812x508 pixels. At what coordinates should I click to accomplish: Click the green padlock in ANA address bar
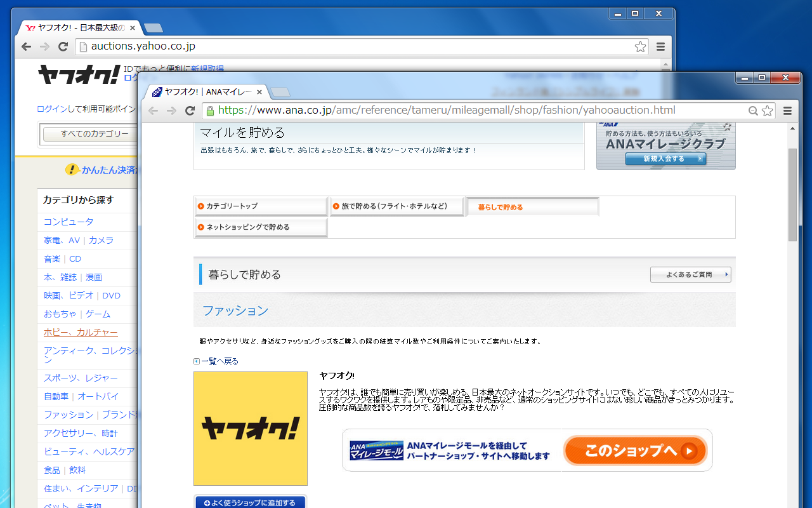[x=209, y=110]
